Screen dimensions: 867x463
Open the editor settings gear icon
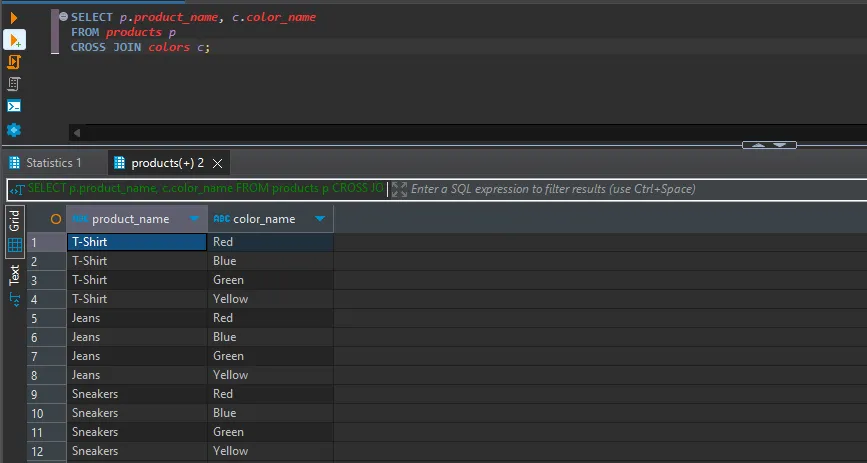pos(14,130)
